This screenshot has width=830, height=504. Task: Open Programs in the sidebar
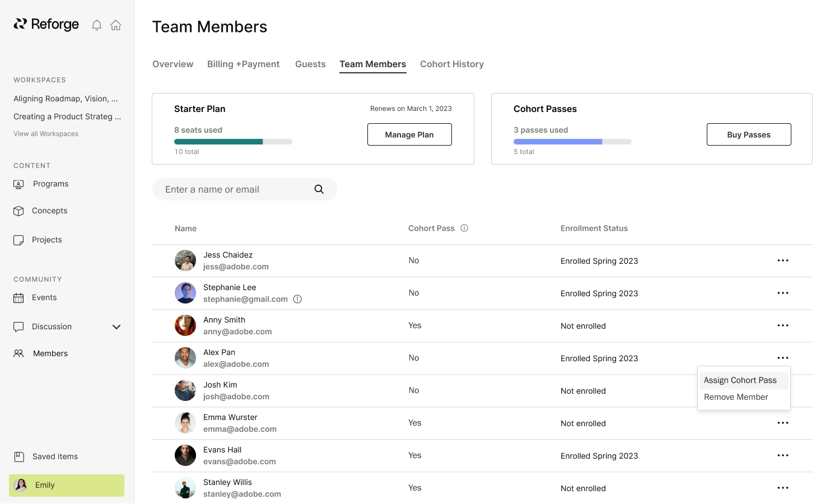(x=41, y=184)
